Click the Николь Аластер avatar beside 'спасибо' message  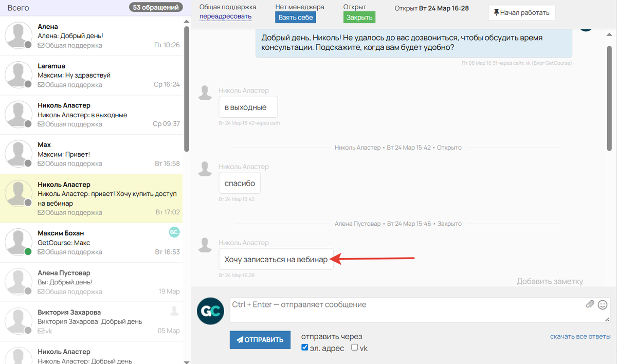206,169
